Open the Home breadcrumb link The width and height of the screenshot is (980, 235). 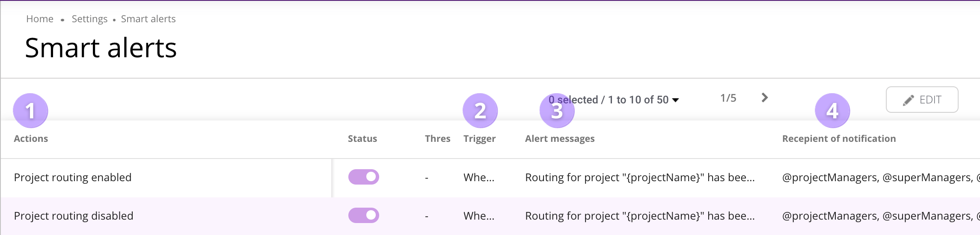click(x=40, y=19)
